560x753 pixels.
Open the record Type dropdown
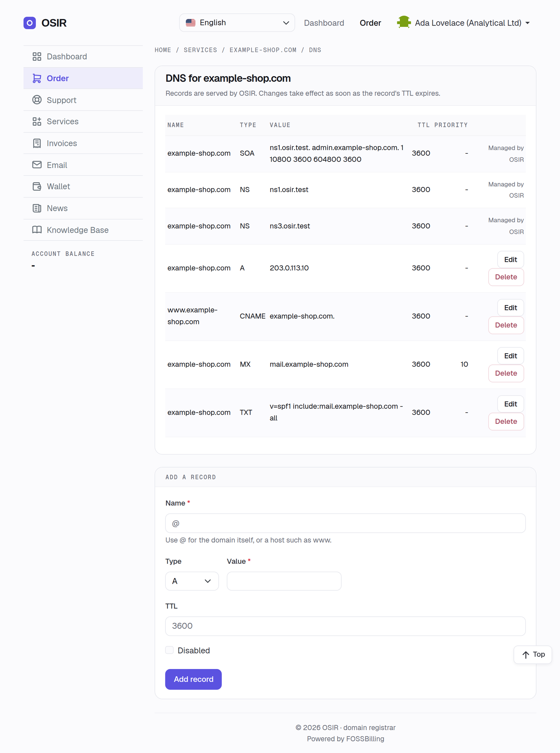tap(192, 581)
